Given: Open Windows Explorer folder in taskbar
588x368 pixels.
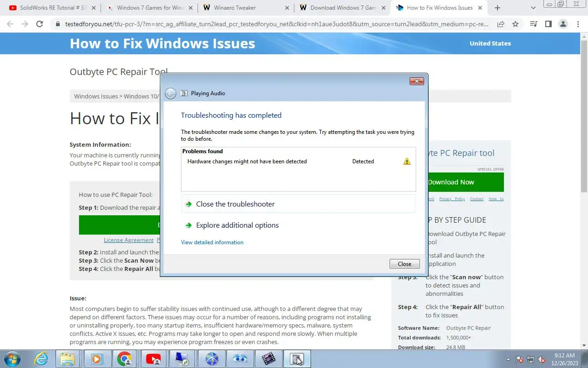Looking at the screenshot, I should [x=68, y=359].
